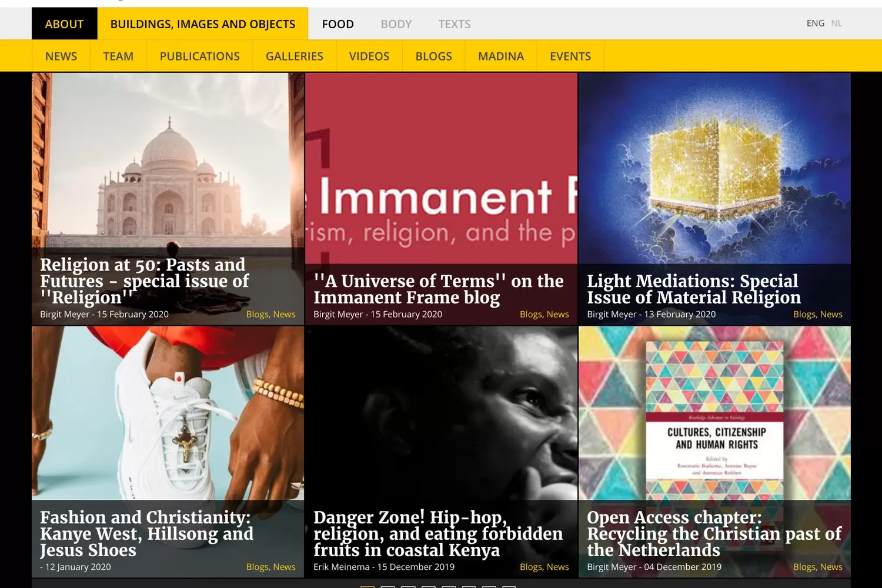Viewport: 882px width, 588px height.
Task: Open the Taj Mahal article thumbnail
Action: (x=168, y=160)
